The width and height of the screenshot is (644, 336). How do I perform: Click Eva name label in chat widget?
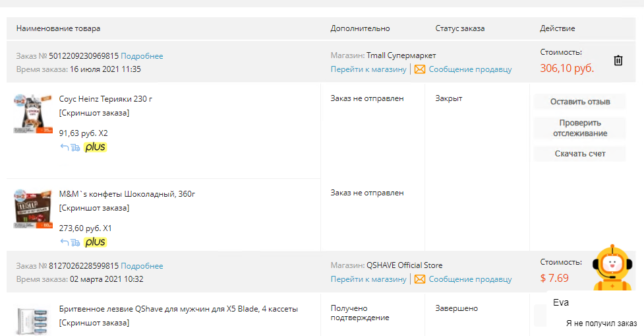tap(561, 303)
